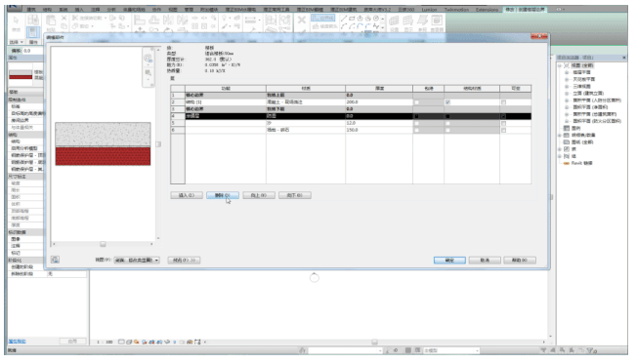Image resolution: width=637 pixels, height=364 pixels.
Task: Click the preview toggle icon at dialog bottom-left
Action: (x=55, y=260)
